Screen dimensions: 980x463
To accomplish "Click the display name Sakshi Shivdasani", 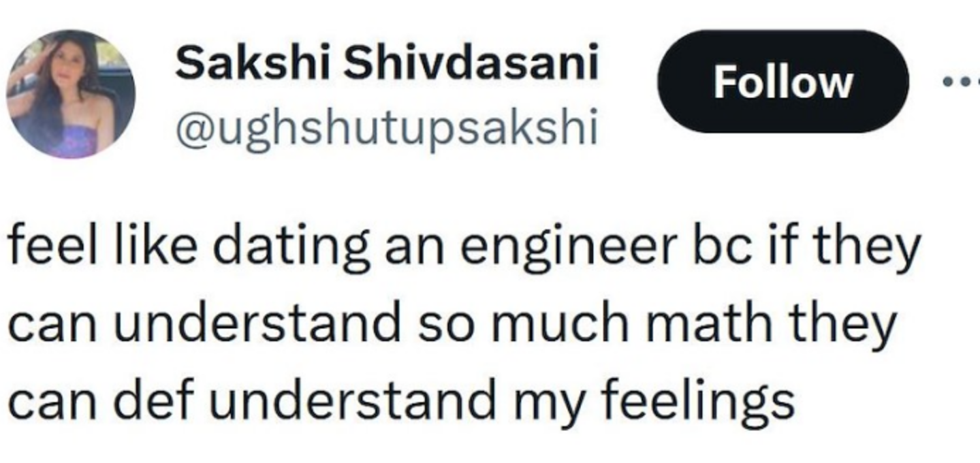I will pos(387,65).
